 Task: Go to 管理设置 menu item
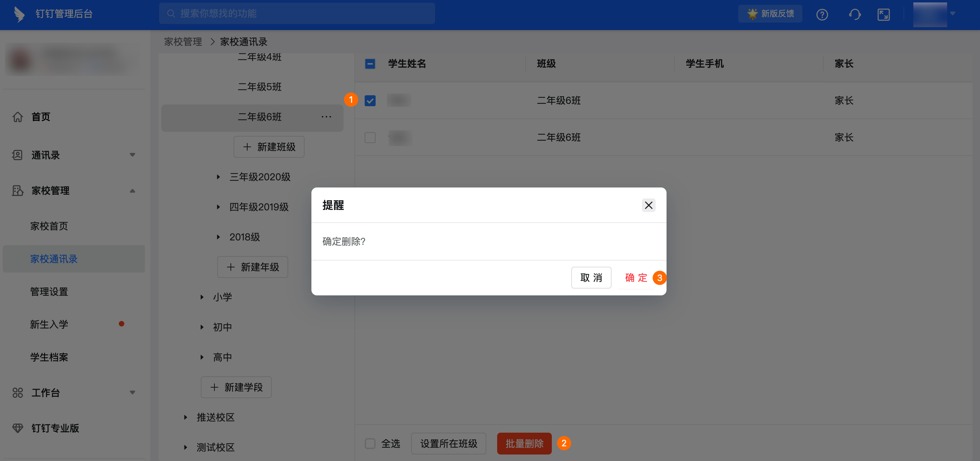click(49, 292)
